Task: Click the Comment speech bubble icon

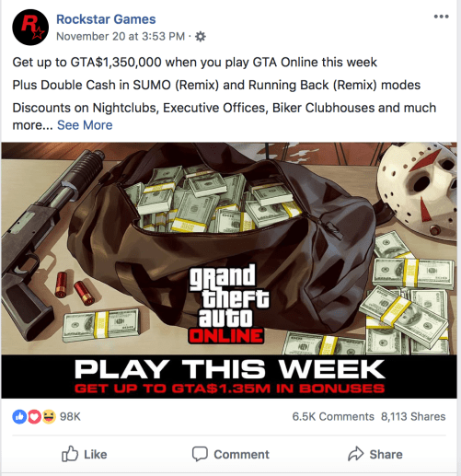Action: (200, 454)
